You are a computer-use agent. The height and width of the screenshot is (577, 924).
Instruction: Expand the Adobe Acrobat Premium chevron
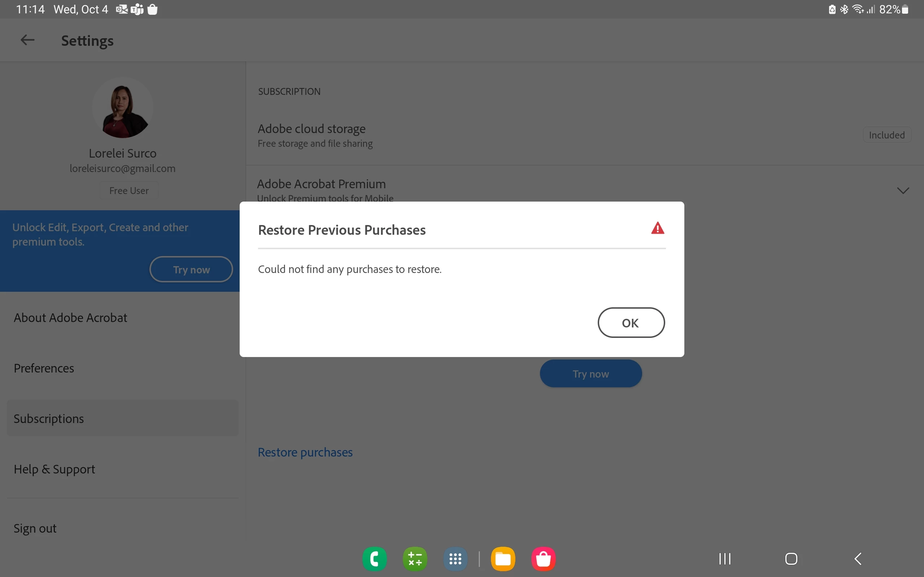coord(903,190)
